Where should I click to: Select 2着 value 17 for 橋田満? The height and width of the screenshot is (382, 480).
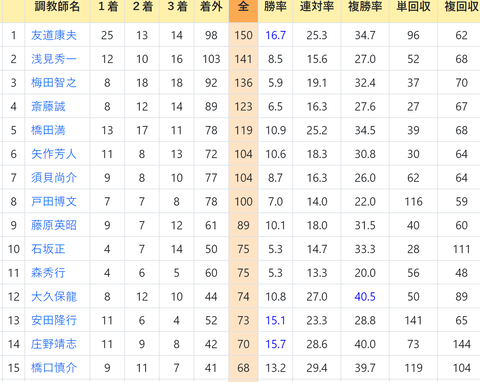click(142, 130)
